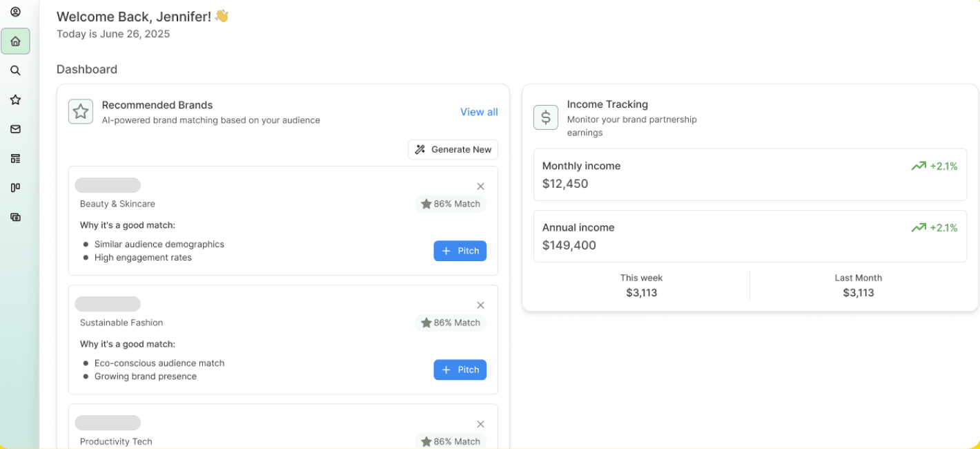The width and height of the screenshot is (980, 449).
Task: Dismiss the Sustainable Fashion recommendation
Action: coord(480,305)
